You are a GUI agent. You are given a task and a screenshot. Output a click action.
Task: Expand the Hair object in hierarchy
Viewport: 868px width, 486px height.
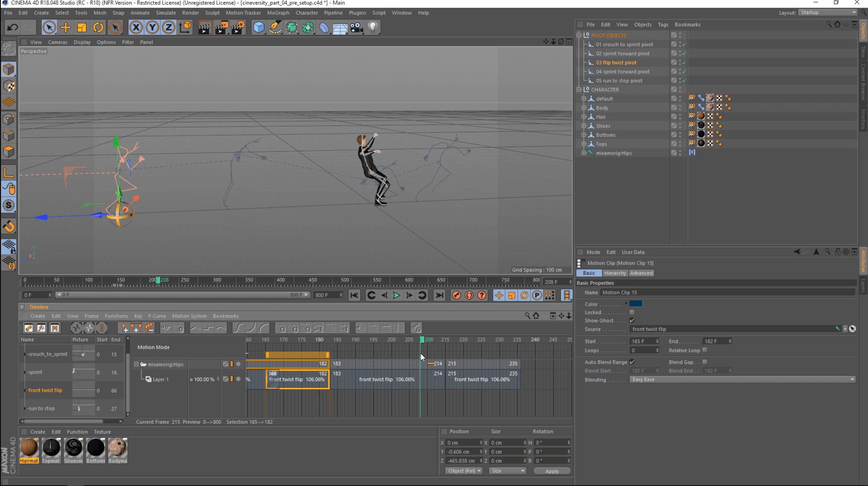tap(584, 117)
